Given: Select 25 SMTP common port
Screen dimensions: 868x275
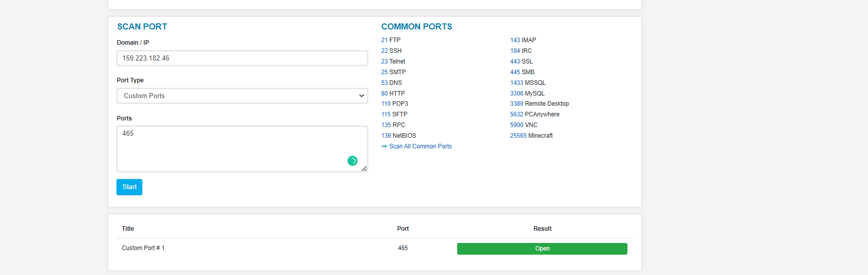Looking at the screenshot, I should [x=393, y=72].
